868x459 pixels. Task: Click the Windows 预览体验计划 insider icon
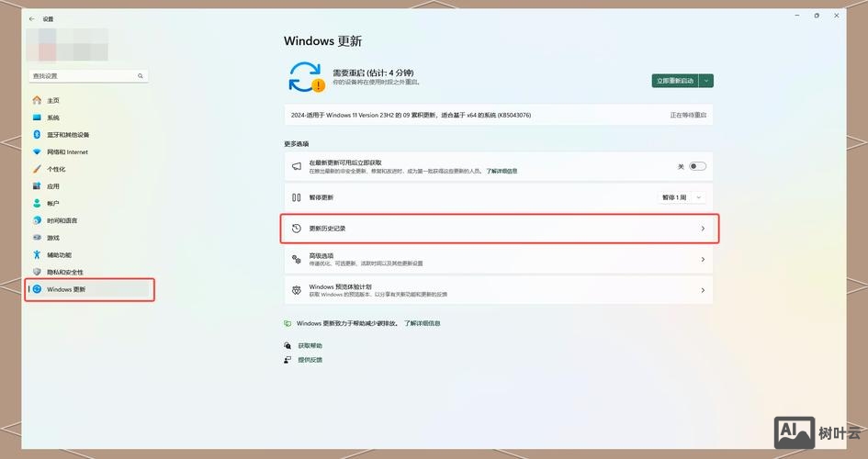(297, 290)
